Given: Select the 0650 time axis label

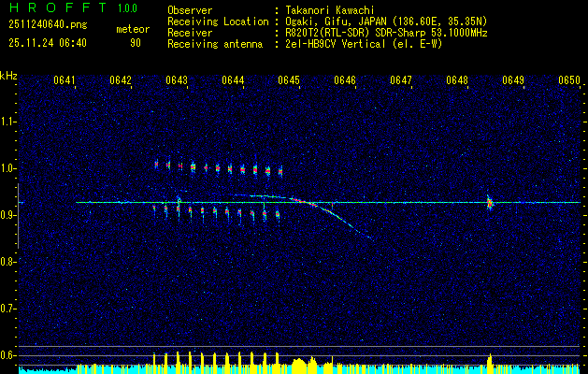Looking at the screenshot, I should (569, 81).
